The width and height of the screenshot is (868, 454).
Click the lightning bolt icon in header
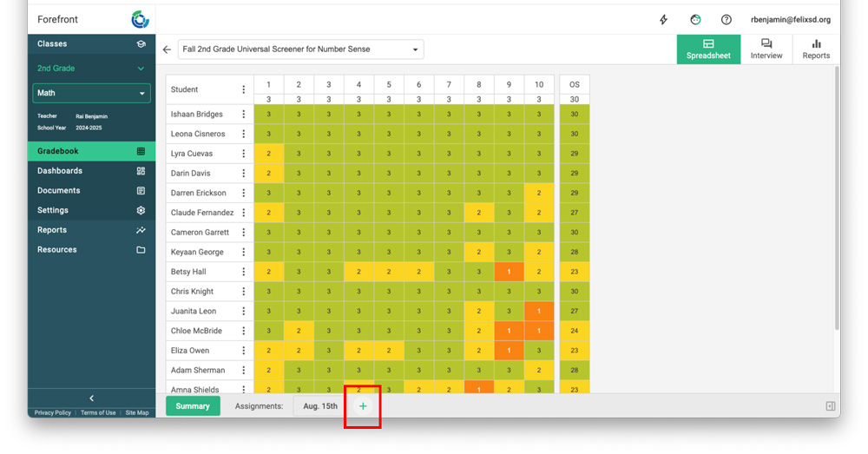click(x=664, y=20)
